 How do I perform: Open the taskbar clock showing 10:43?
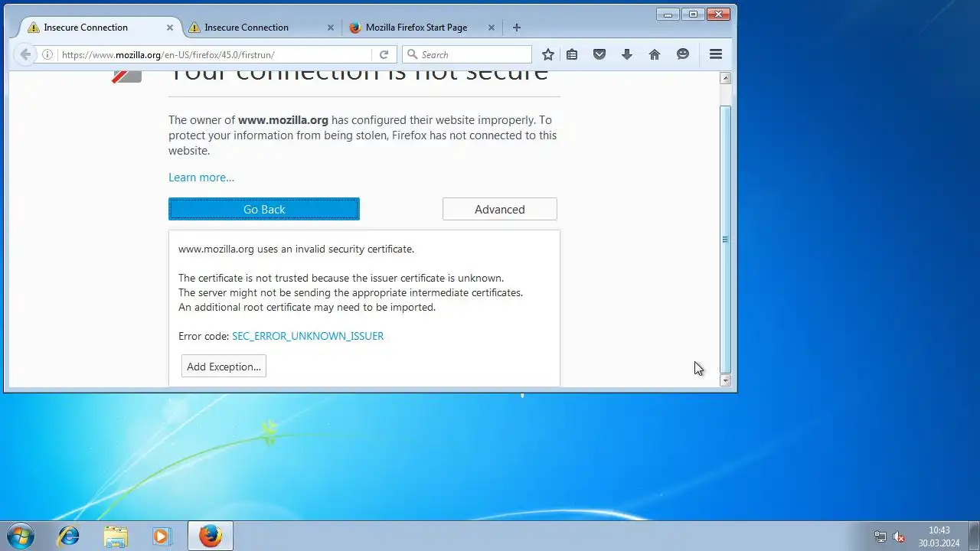coord(939,536)
